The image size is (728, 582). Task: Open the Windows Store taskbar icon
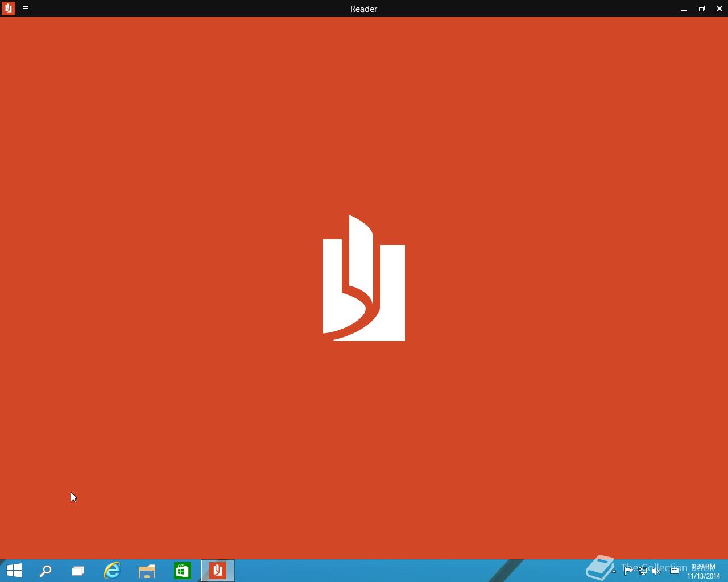[183, 571]
